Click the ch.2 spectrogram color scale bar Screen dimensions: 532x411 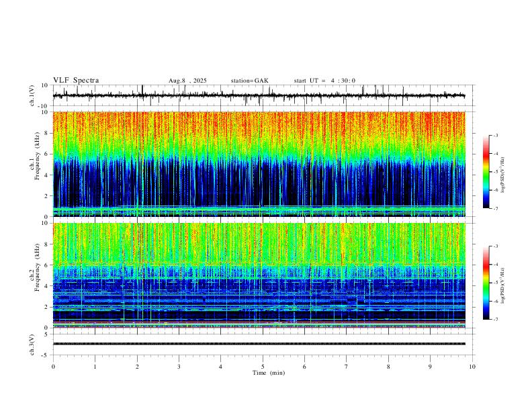tap(486, 283)
